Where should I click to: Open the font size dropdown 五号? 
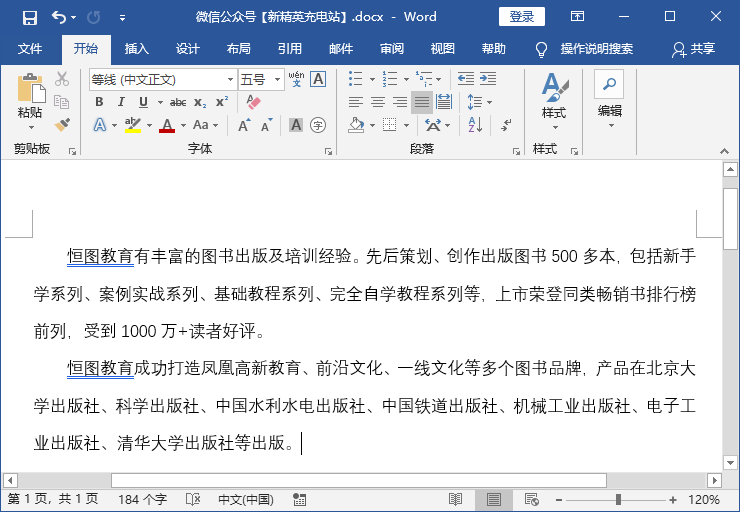261,79
